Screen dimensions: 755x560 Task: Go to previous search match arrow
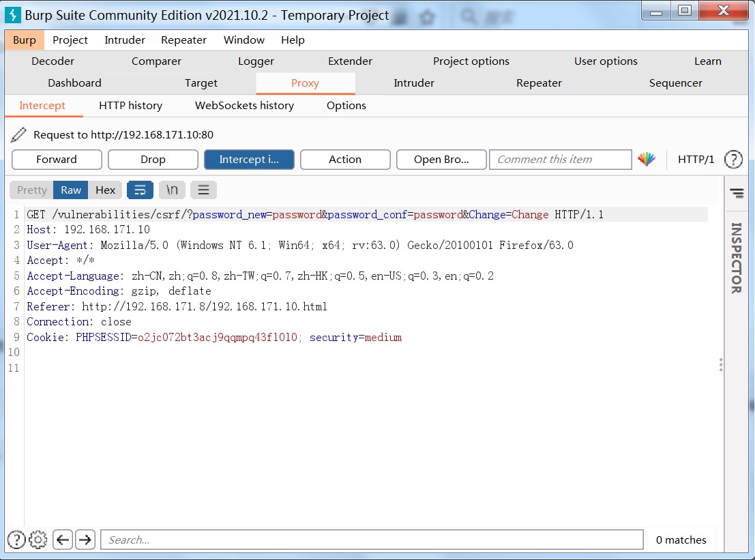[x=63, y=540]
